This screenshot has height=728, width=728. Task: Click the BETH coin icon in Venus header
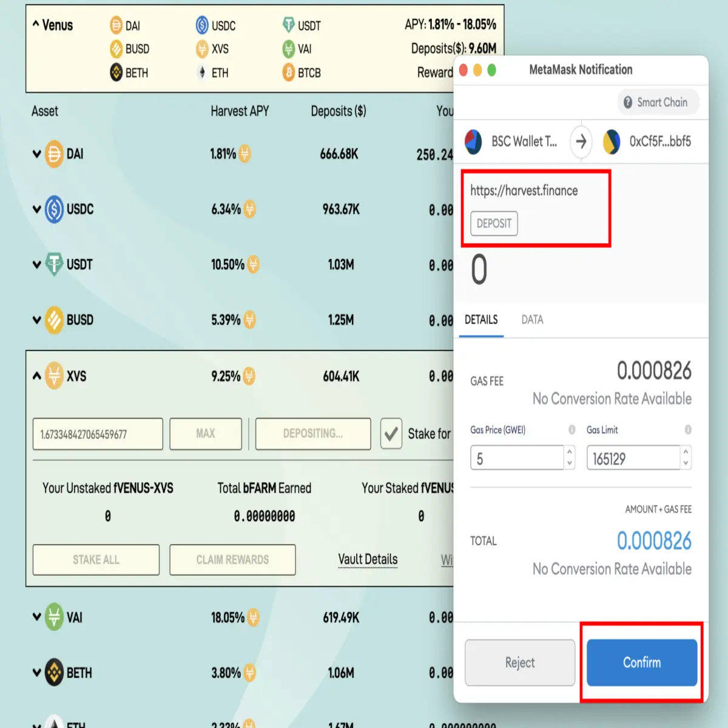point(116,73)
